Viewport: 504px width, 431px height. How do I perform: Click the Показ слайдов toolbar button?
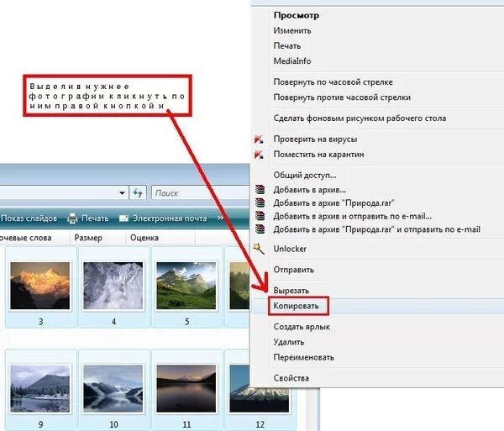[x=29, y=218]
